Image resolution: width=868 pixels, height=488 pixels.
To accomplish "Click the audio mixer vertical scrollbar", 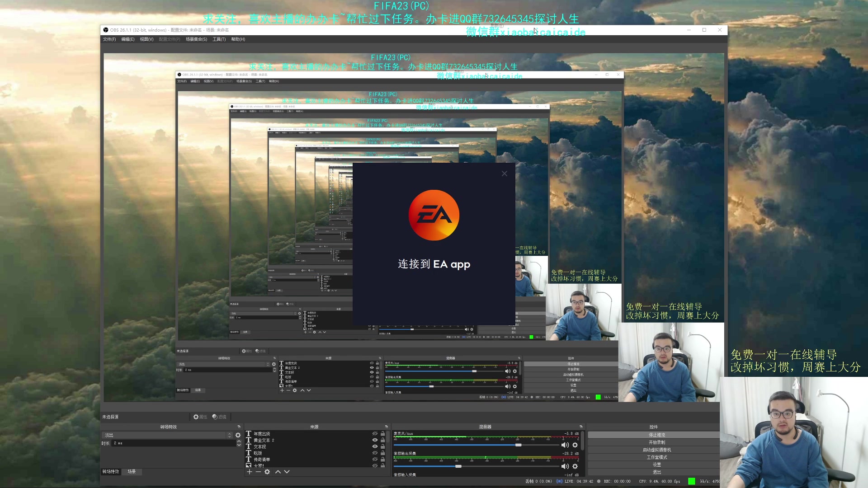I will click(x=583, y=441).
